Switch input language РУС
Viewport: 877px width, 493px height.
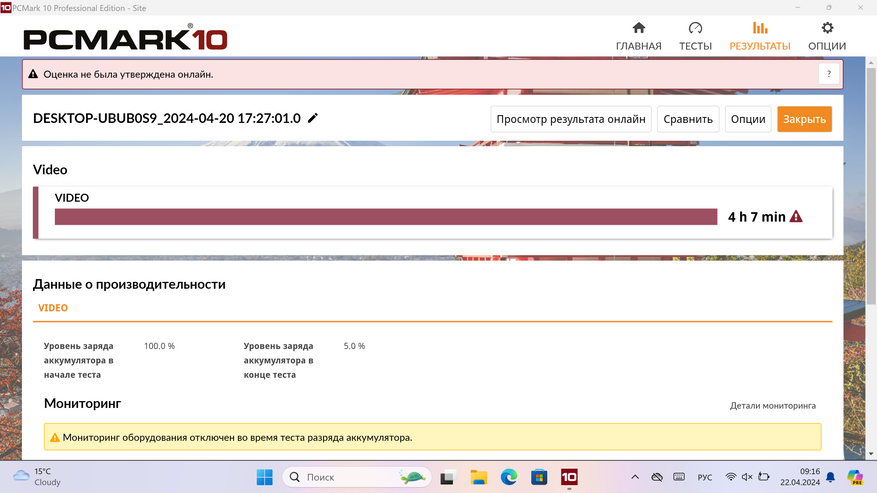click(x=705, y=477)
